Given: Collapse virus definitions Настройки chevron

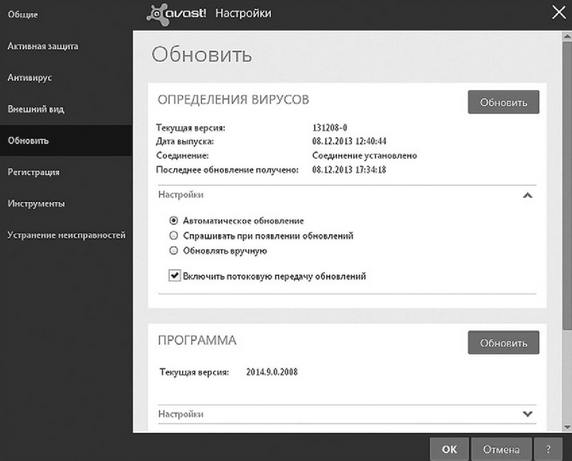Looking at the screenshot, I should point(527,195).
